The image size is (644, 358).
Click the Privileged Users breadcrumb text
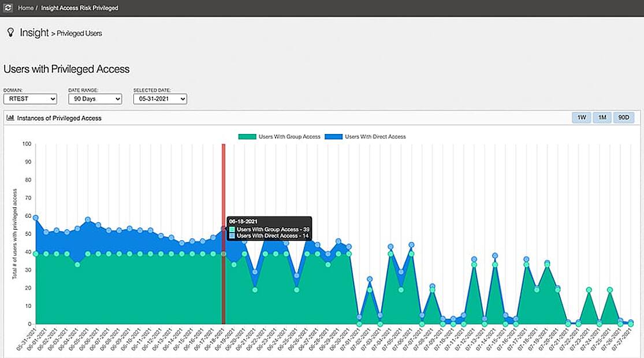tap(79, 33)
